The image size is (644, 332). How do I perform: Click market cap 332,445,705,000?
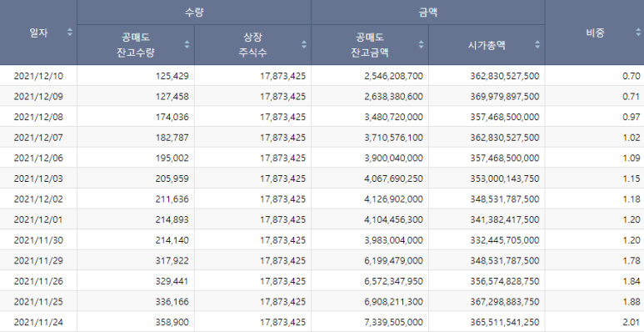coord(505,240)
